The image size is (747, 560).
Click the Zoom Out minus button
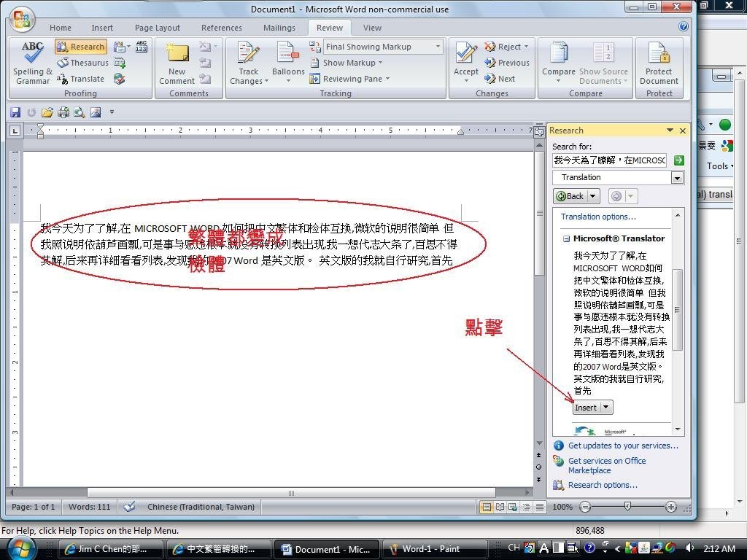pos(586,507)
